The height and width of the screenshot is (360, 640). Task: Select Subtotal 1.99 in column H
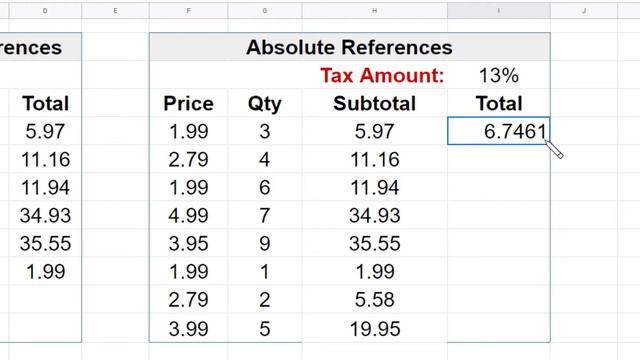[375, 271]
